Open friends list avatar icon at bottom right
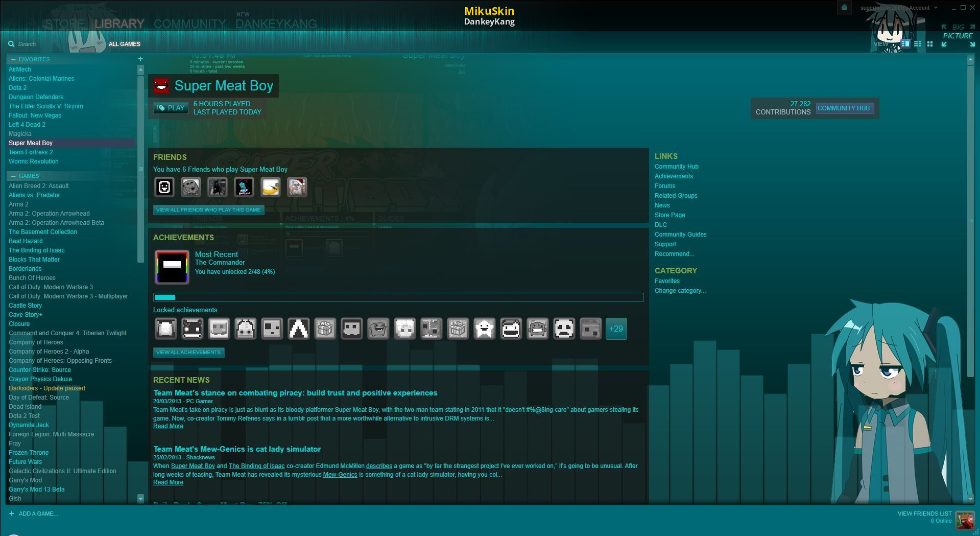The width and height of the screenshot is (980, 536). tap(965, 521)
